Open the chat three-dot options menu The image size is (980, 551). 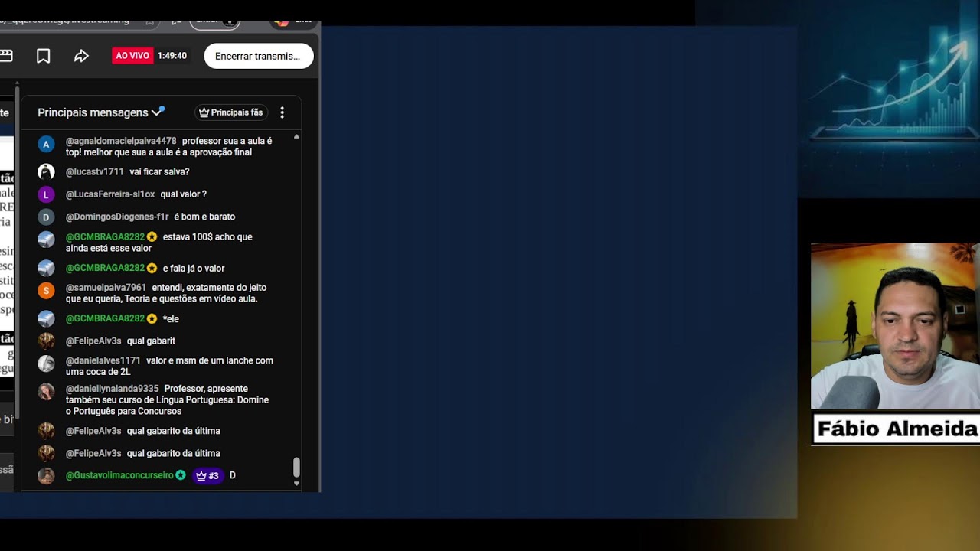pos(282,112)
